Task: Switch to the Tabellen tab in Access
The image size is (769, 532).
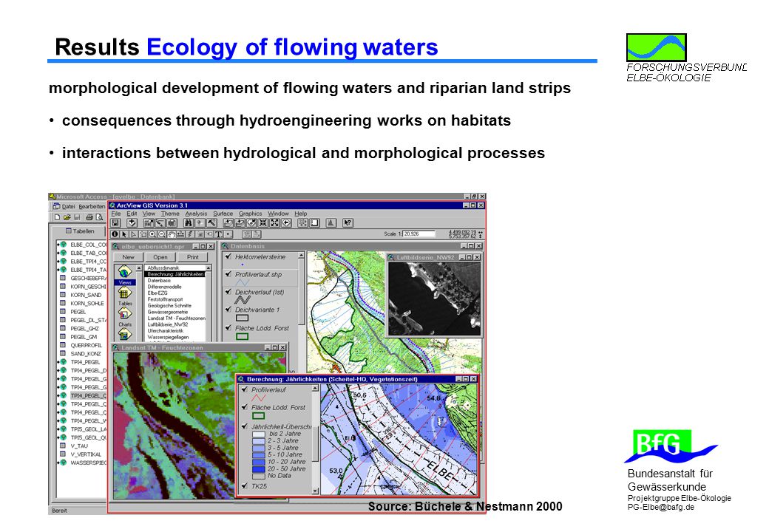Action: pos(80,231)
